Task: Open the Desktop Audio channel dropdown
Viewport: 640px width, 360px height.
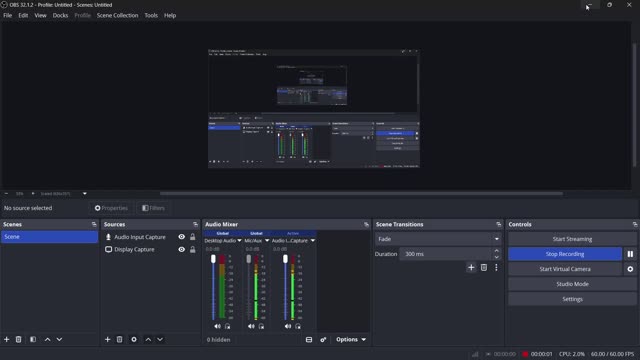Action: tap(240, 241)
